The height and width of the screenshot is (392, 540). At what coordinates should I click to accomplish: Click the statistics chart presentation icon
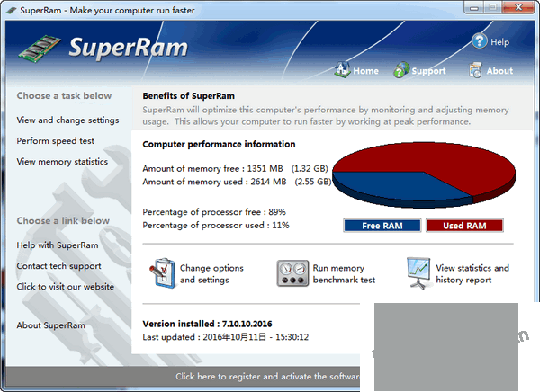coord(418,273)
